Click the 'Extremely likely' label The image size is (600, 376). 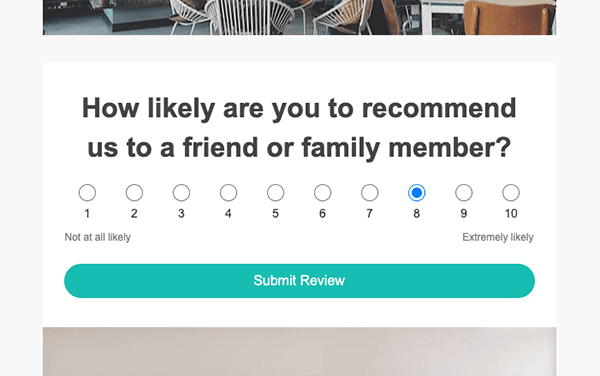click(x=498, y=237)
